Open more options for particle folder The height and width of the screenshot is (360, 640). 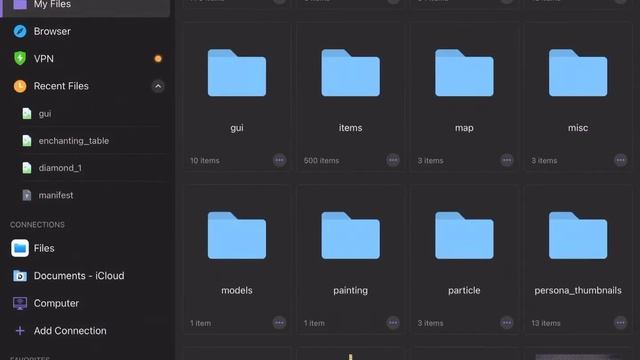coord(507,323)
